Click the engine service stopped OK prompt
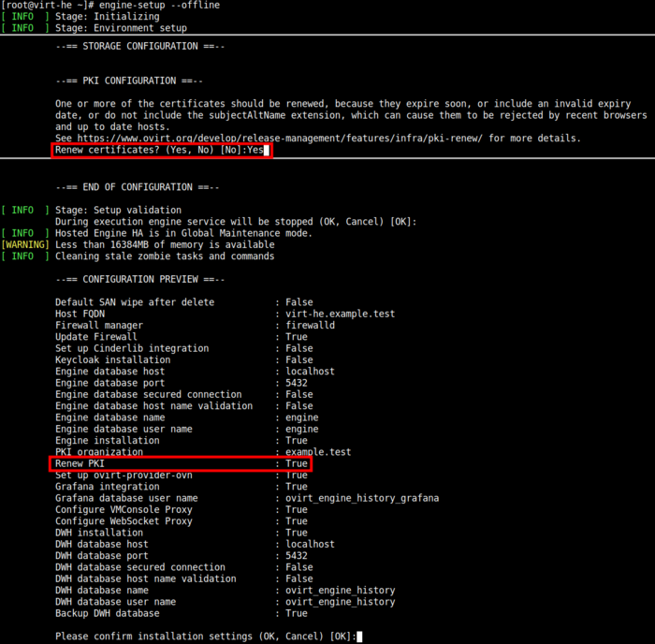This screenshot has height=644, width=655. tap(235, 222)
